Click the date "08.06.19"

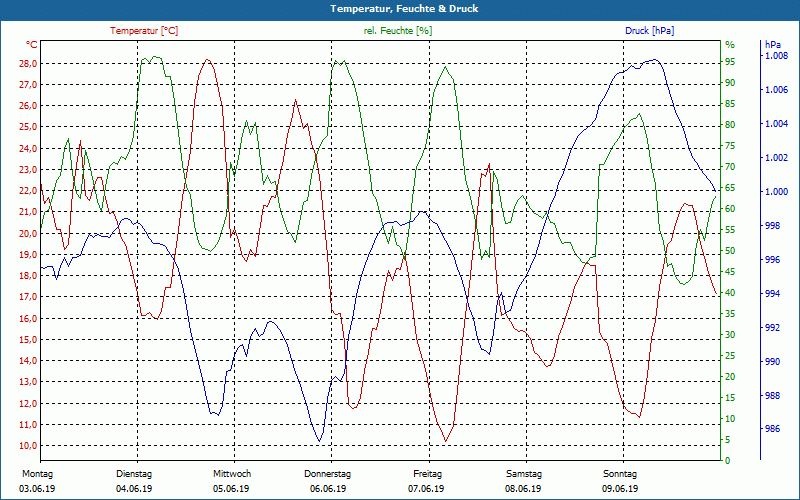click(523, 489)
